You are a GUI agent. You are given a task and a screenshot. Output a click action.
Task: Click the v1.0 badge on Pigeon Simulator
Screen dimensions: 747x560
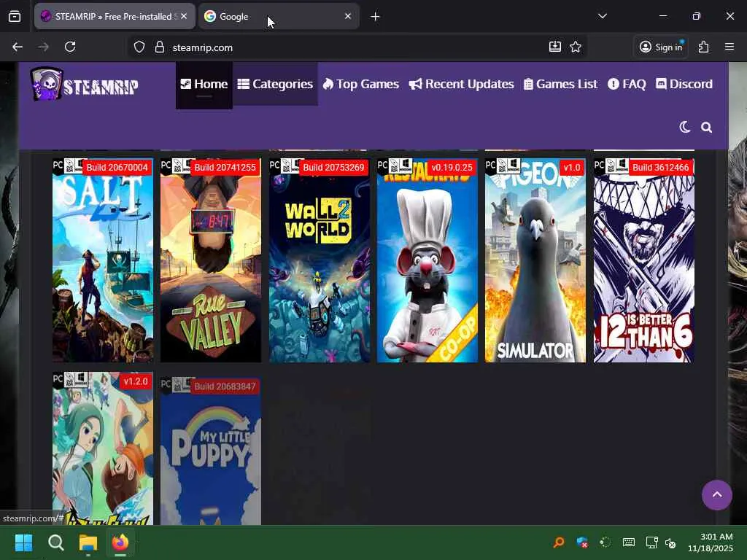[572, 168]
